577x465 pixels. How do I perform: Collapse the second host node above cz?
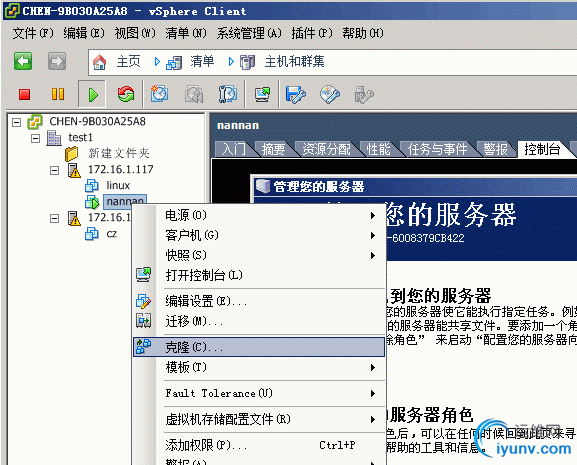54,219
